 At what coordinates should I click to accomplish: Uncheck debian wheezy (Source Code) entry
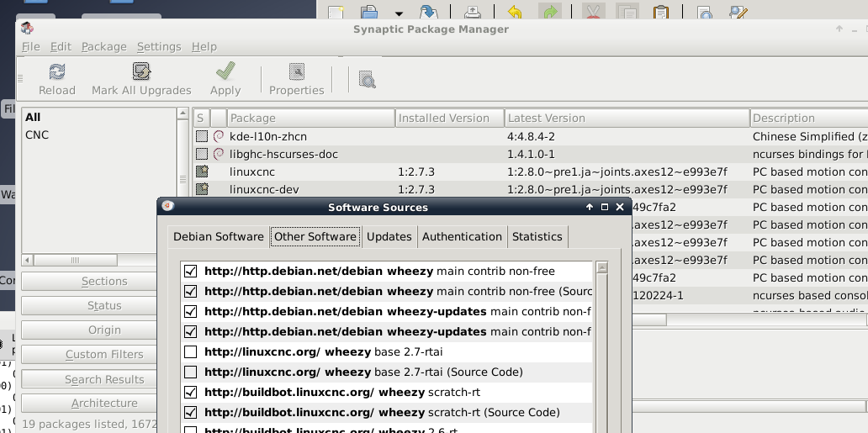[x=190, y=291]
